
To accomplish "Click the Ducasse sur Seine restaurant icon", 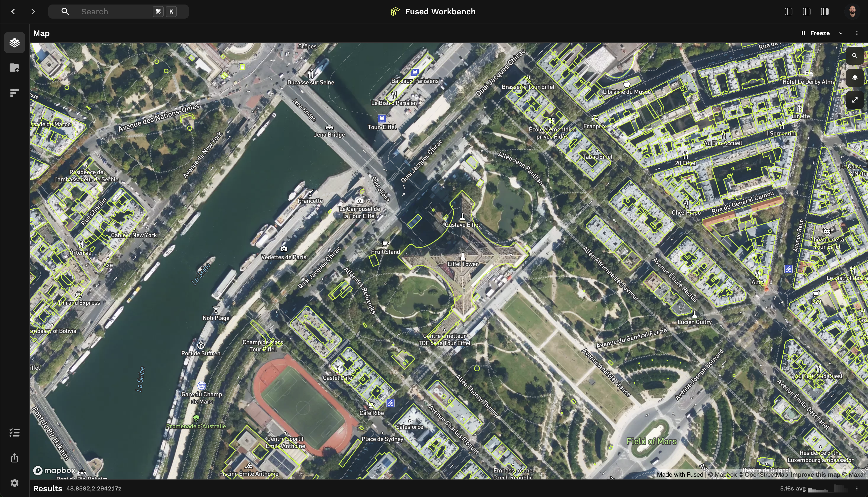I will [x=310, y=74].
